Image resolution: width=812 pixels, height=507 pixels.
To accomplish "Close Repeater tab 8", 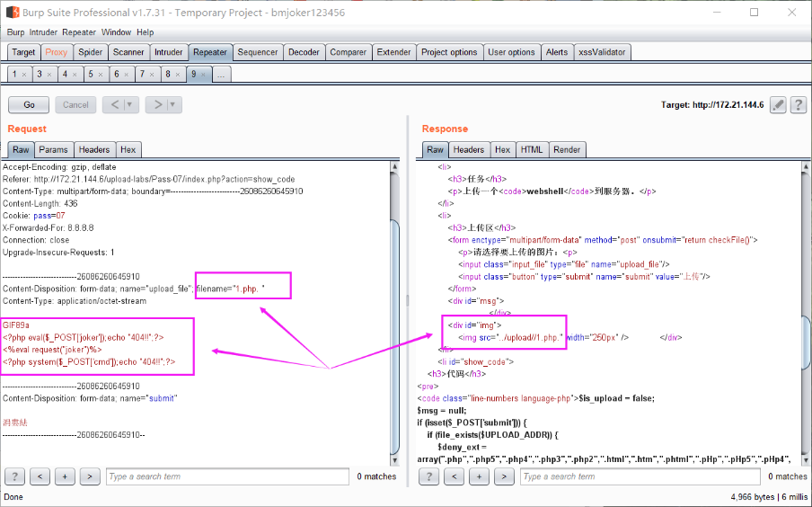I will pos(178,75).
